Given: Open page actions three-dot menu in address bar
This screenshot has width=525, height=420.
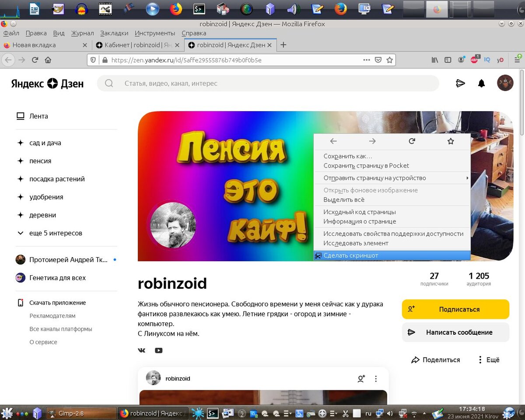Looking at the screenshot, I should click(x=367, y=60).
